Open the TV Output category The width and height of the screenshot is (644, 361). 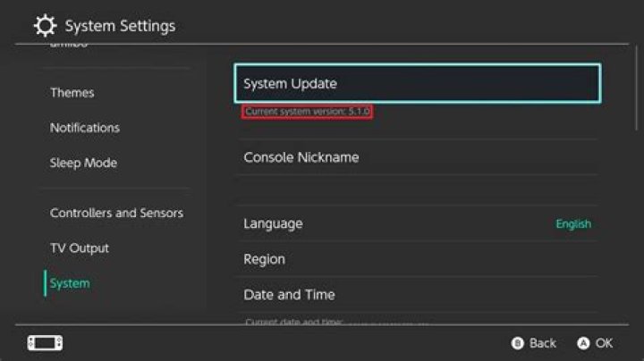tap(80, 248)
